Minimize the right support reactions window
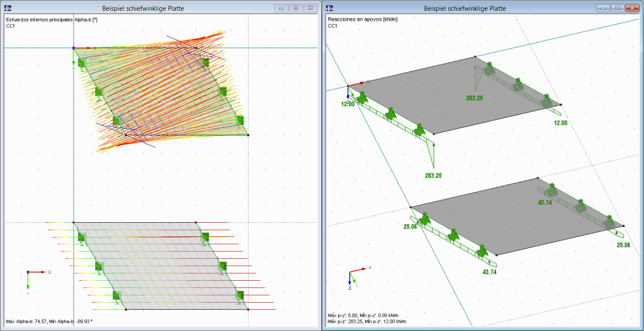 pyautogui.click(x=603, y=8)
